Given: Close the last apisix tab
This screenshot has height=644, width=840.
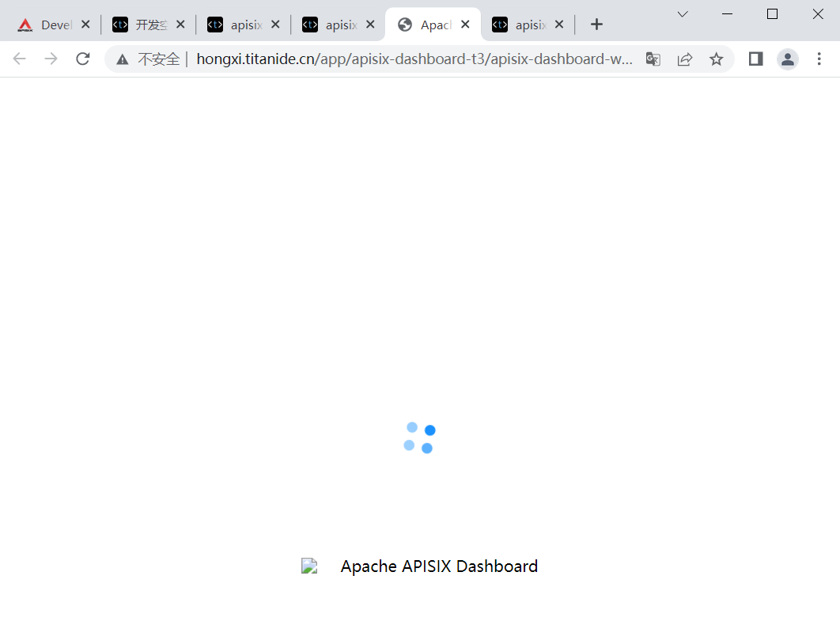Looking at the screenshot, I should click(x=558, y=24).
